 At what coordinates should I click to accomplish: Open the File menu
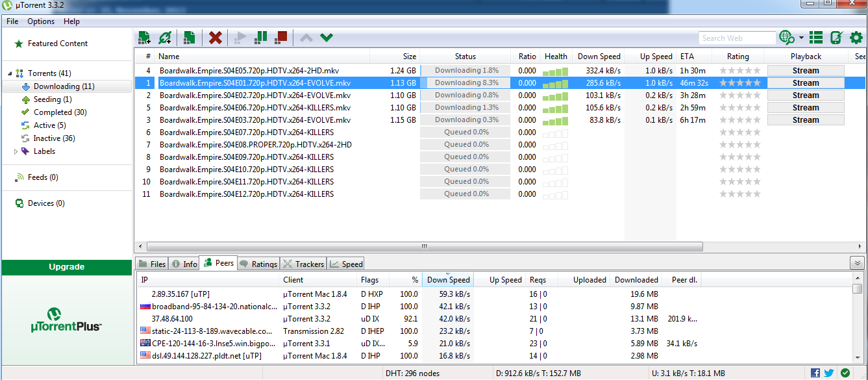pos(12,21)
